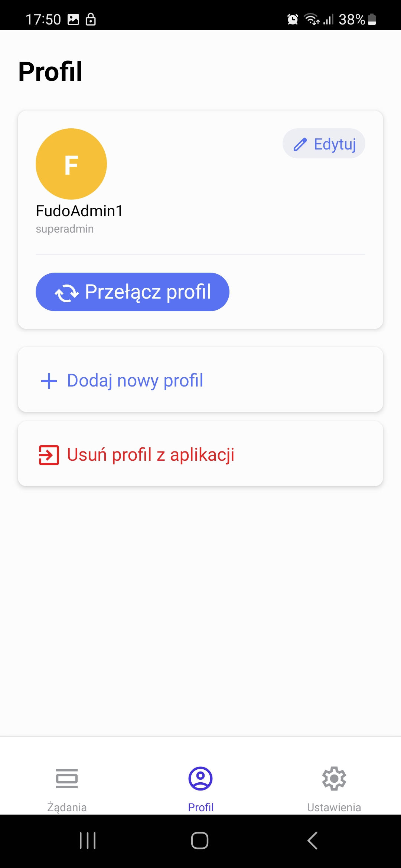Tap the alarm clock icon in status bar
Image resolution: width=401 pixels, height=868 pixels.
click(x=293, y=19)
